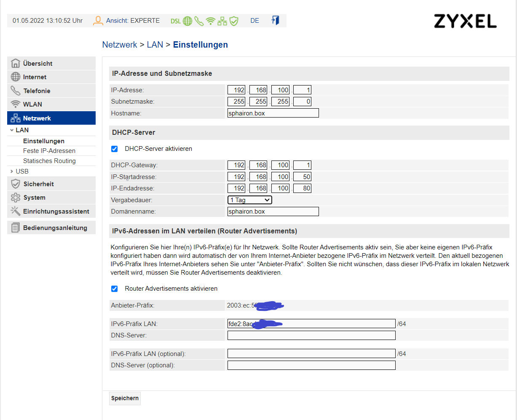Open the Sicherheit menu
Screen dimensions: 517x420
51,184
